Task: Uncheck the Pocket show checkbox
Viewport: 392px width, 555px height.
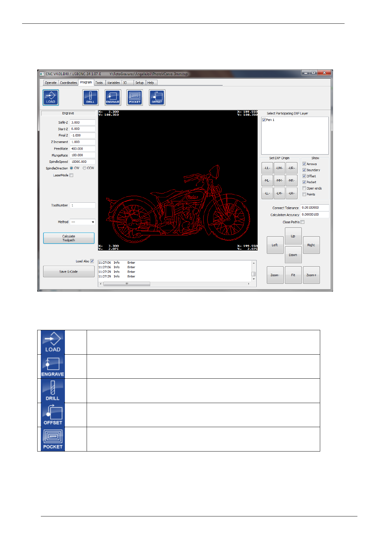Action: pos(304,182)
